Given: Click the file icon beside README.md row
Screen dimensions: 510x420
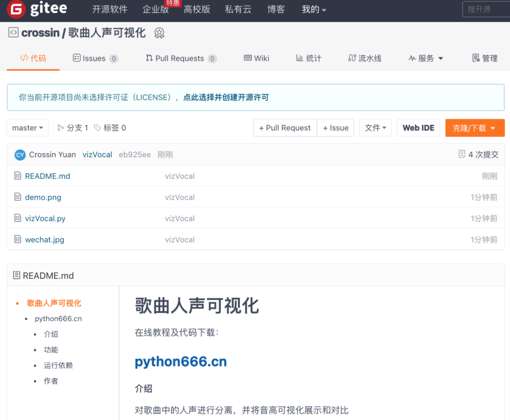Looking at the screenshot, I should coord(17,176).
